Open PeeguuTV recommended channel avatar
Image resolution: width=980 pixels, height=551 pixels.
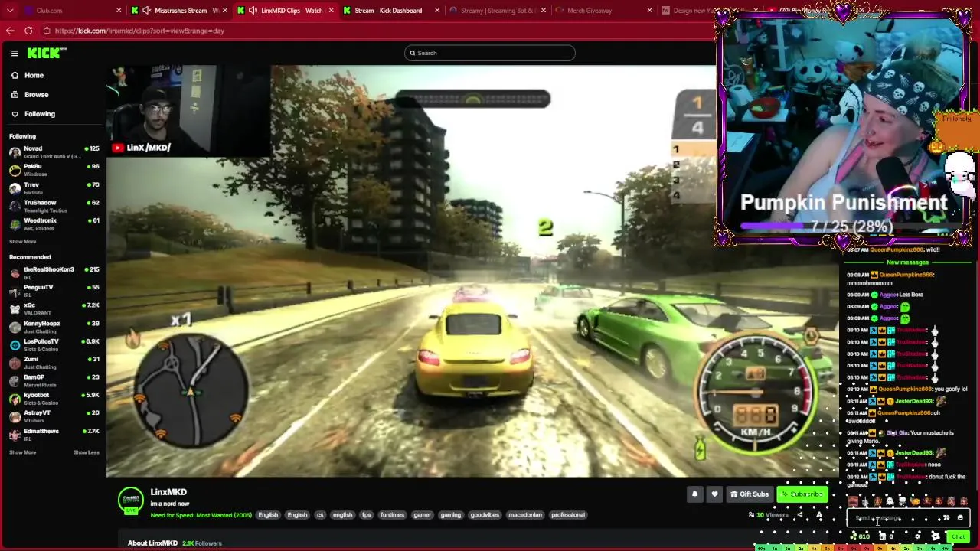coord(15,291)
